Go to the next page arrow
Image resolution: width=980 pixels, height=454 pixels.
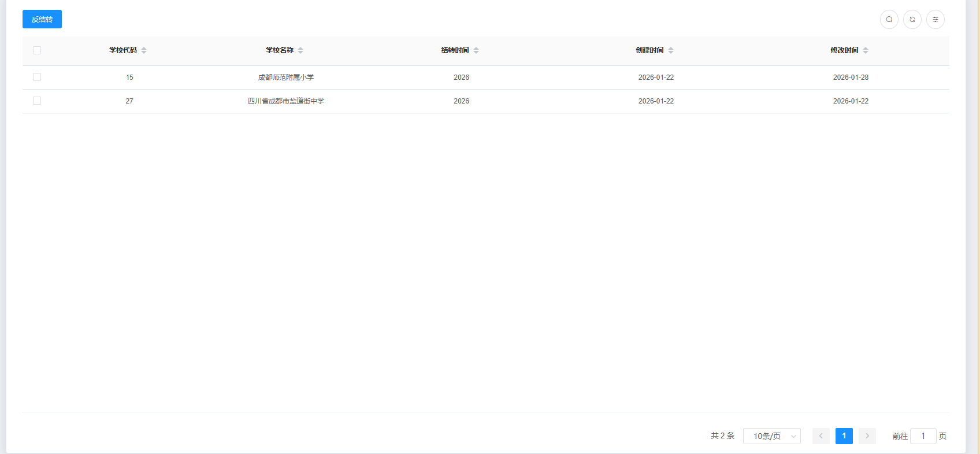point(867,436)
